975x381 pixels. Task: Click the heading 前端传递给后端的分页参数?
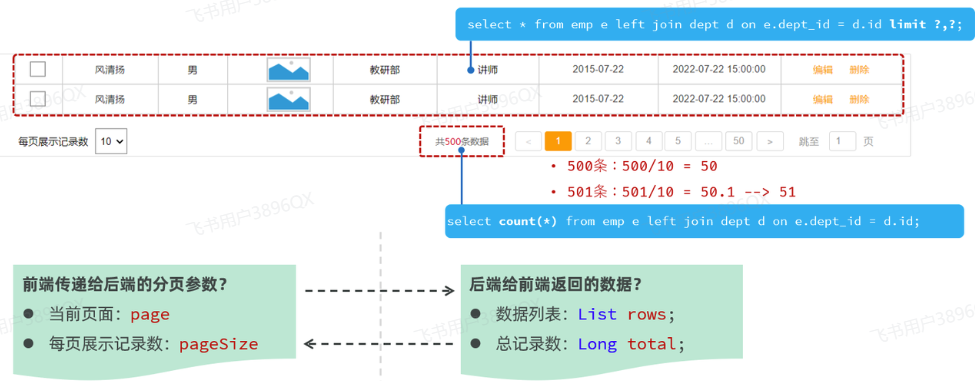(x=124, y=285)
